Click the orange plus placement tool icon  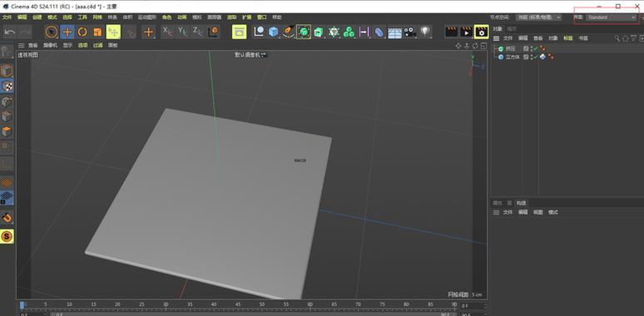pos(148,32)
